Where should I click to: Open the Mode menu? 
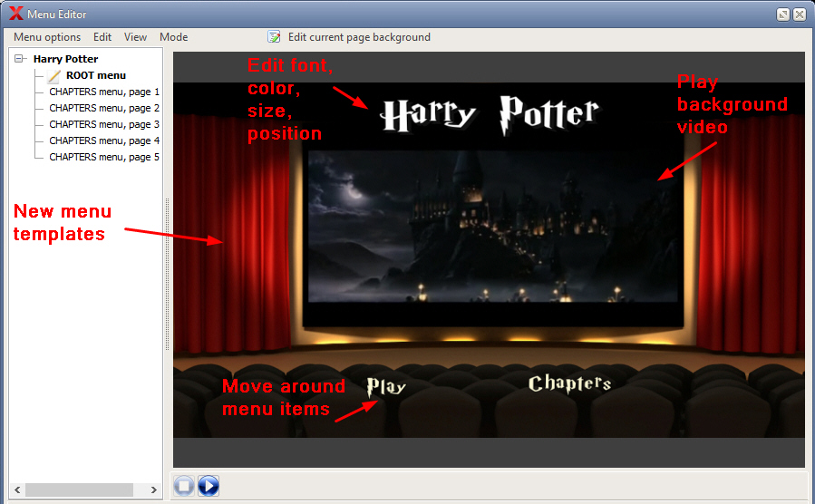[x=173, y=37]
